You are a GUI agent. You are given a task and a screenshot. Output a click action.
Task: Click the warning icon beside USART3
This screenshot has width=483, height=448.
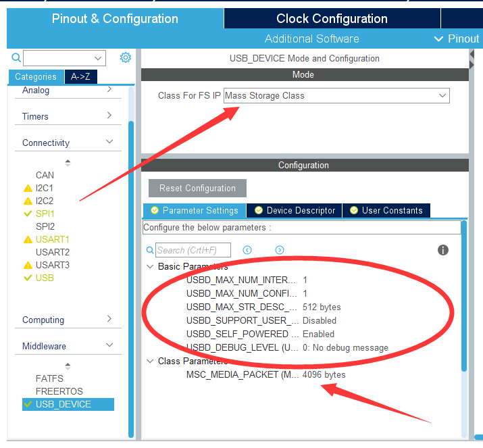28,265
